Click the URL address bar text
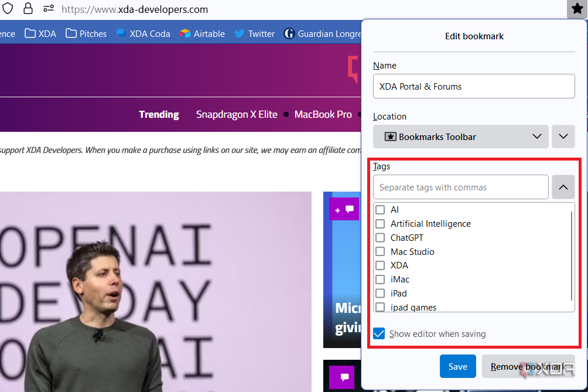This screenshot has width=588, height=392. pos(135,9)
